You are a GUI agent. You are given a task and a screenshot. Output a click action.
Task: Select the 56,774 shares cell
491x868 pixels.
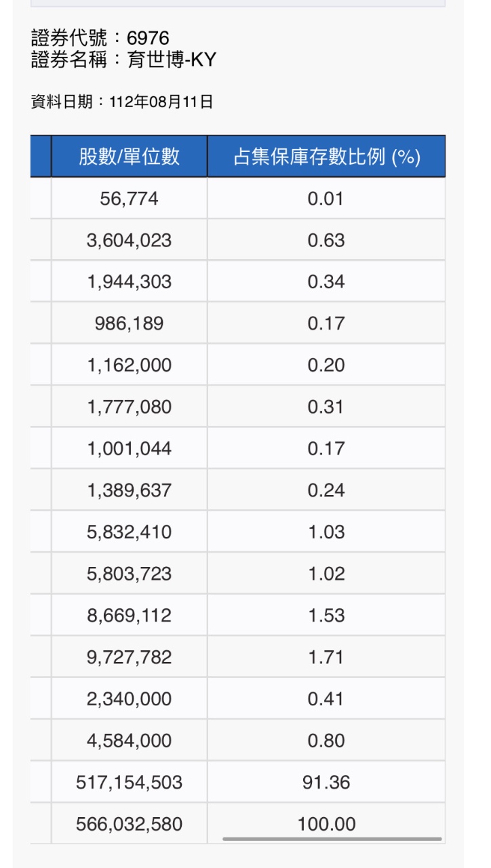(x=129, y=199)
